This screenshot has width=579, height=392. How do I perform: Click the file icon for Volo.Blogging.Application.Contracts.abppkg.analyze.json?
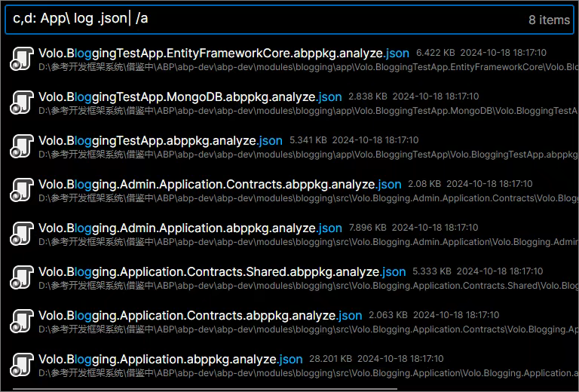[x=21, y=321]
